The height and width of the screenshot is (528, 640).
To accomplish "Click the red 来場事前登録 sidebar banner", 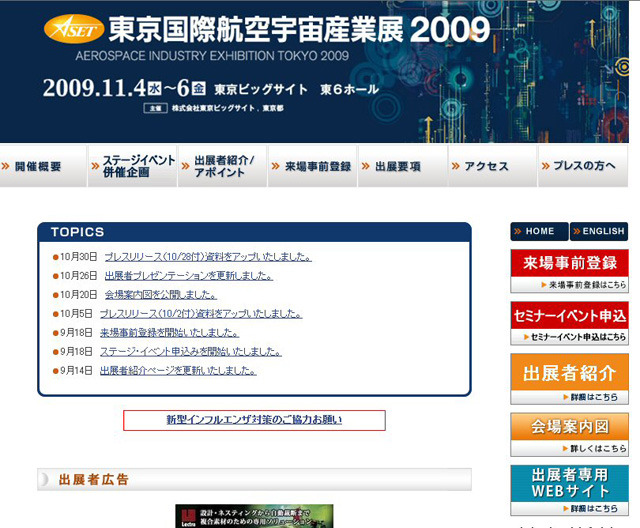I will (x=569, y=263).
